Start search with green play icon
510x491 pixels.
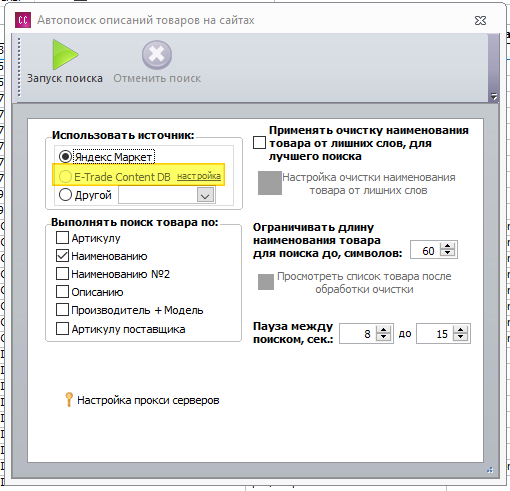pyautogui.click(x=65, y=55)
